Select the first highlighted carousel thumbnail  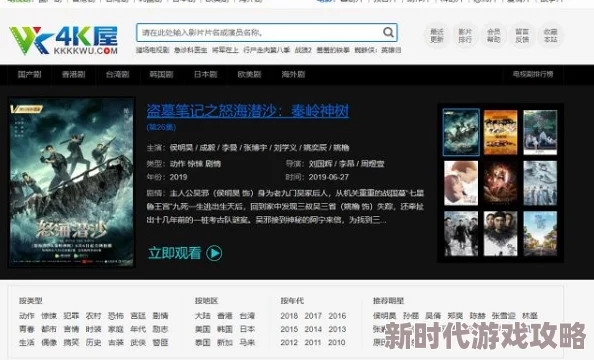tap(461, 132)
